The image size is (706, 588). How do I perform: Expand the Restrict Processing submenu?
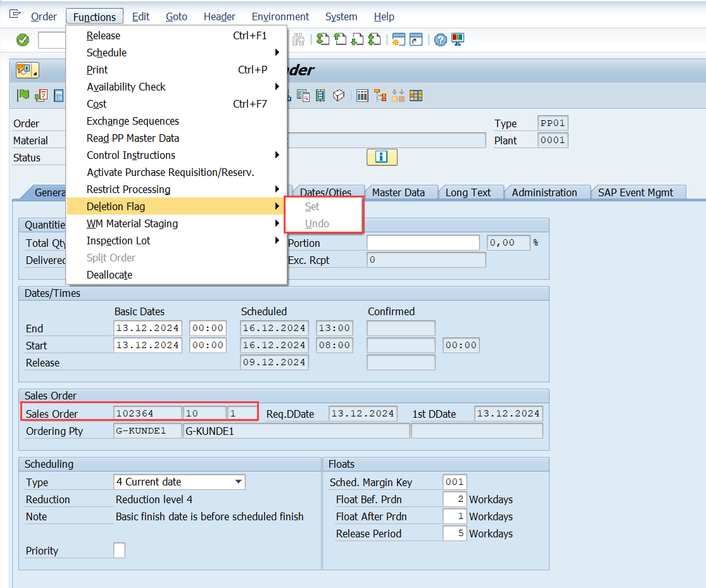click(x=277, y=189)
